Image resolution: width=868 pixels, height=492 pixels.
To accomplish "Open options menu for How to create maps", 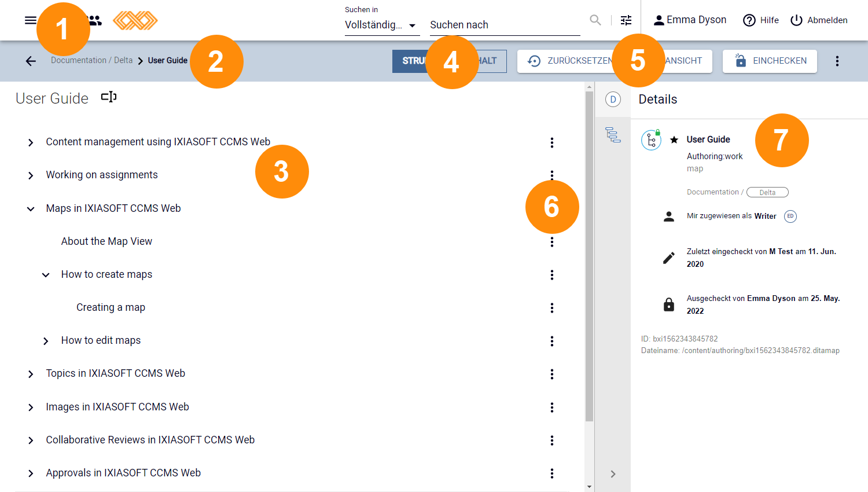I will [552, 275].
